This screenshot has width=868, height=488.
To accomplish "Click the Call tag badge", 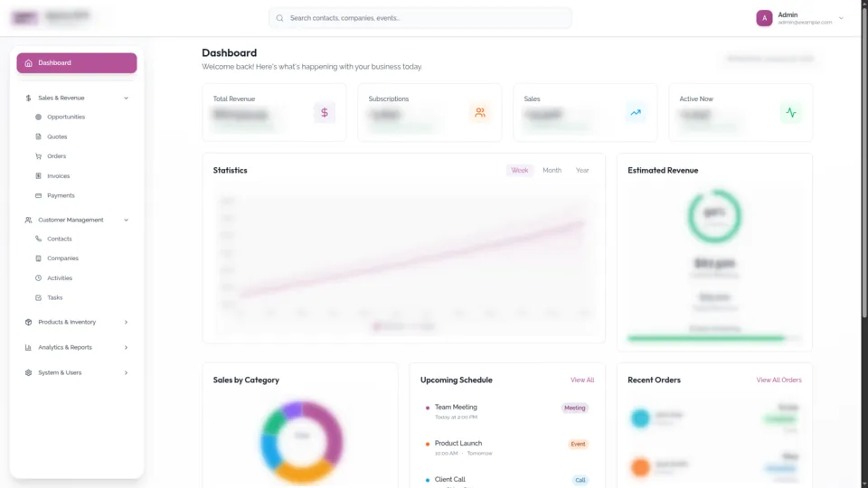I will 580,480.
